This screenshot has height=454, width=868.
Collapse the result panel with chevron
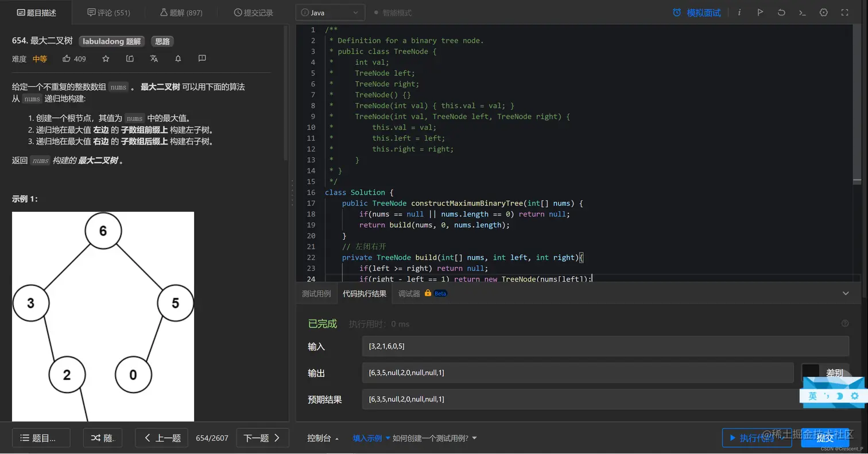point(846,293)
